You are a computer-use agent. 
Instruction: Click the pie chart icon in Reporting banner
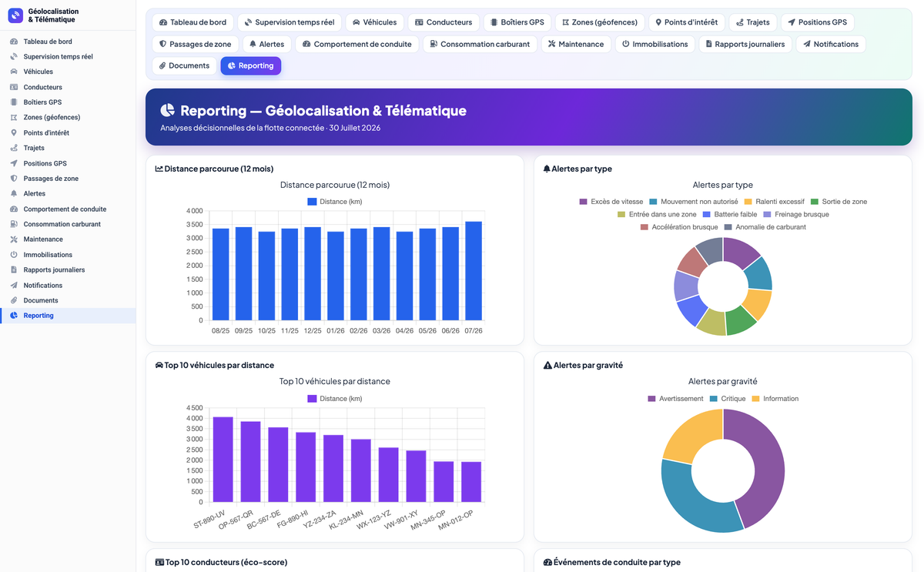click(168, 111)
